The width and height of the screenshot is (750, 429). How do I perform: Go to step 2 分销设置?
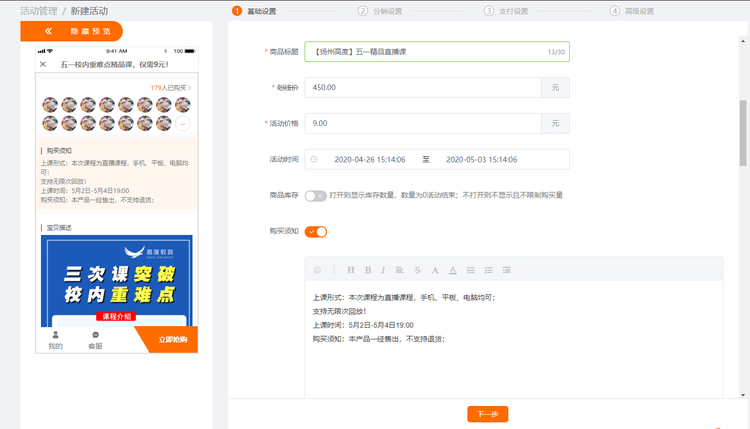pyautogui.click(x=380, y=11)
